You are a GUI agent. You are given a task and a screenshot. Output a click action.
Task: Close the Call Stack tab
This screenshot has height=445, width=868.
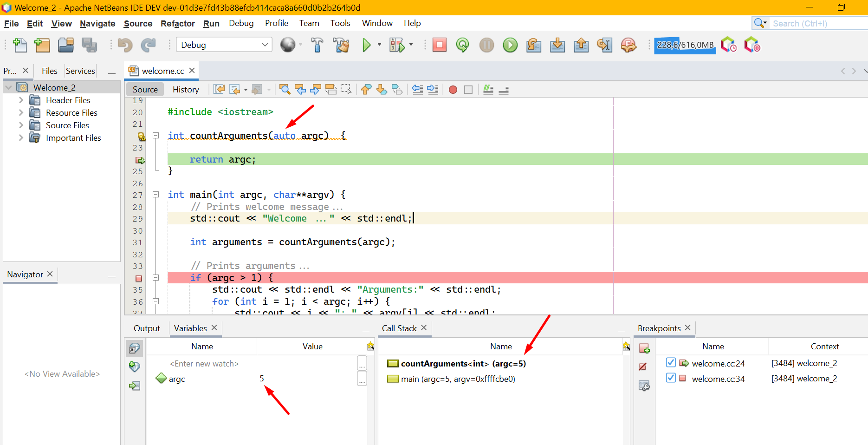(x=424, y=327)
